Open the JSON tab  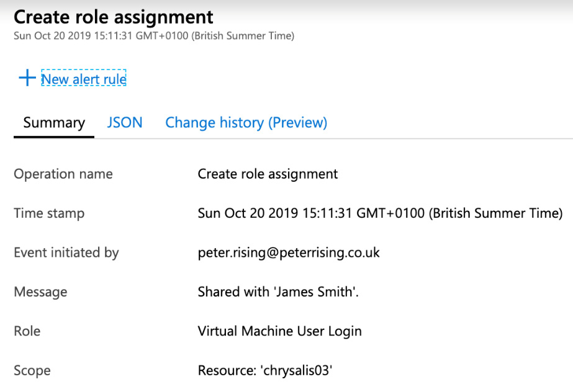125,123
